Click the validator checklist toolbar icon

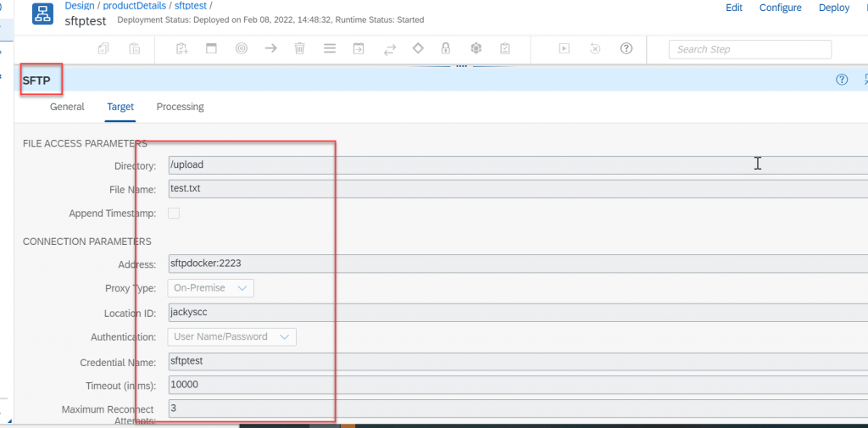point(505,48)
